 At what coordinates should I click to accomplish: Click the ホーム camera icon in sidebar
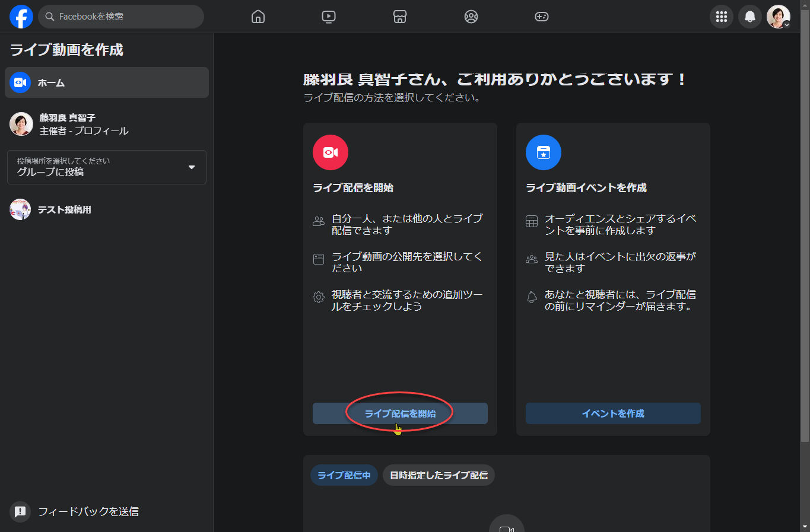[x=20, y=82]
